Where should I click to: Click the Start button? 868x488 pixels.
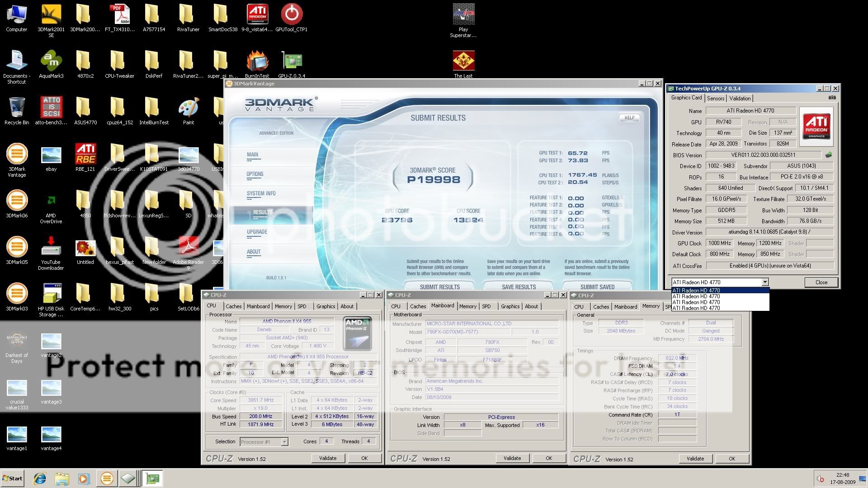tap(12, 479)
